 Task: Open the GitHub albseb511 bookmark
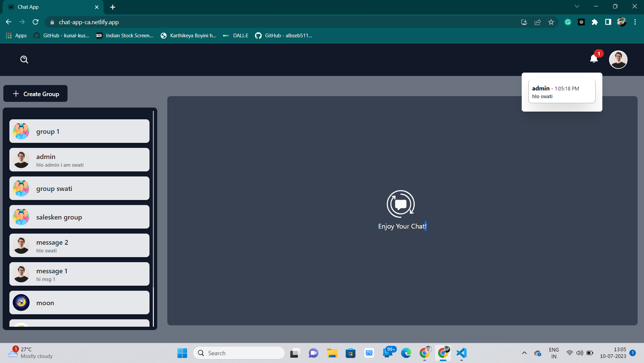point(284,36)
